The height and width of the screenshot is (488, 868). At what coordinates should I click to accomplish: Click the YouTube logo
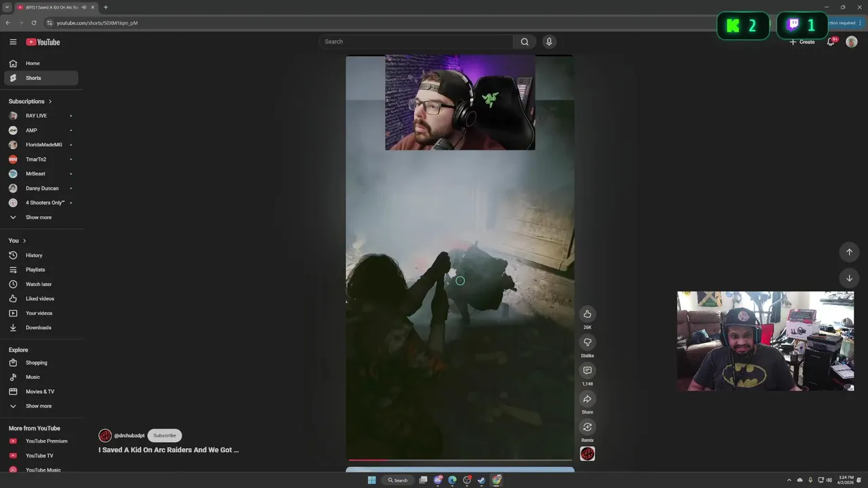point(43,42)
